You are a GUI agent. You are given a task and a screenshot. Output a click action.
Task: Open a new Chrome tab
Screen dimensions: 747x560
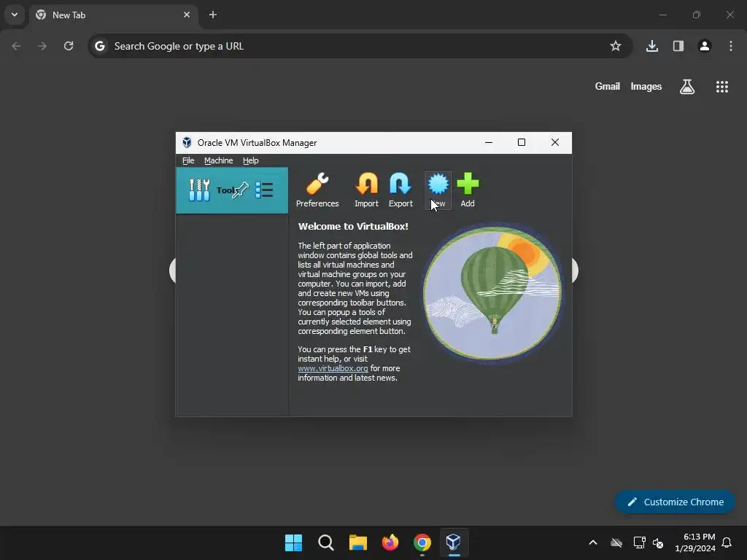point(213,15)
